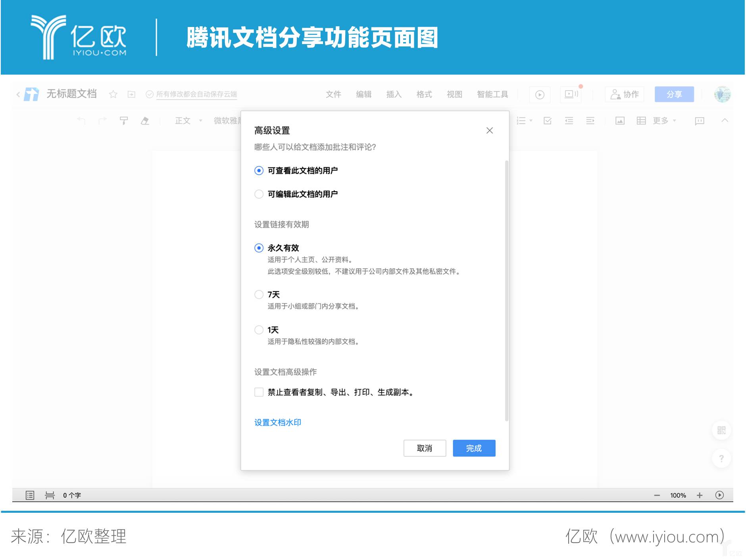This screenshot has width=746, height=560.
Task: Zoom out with the minus icon
Action: 657,495
